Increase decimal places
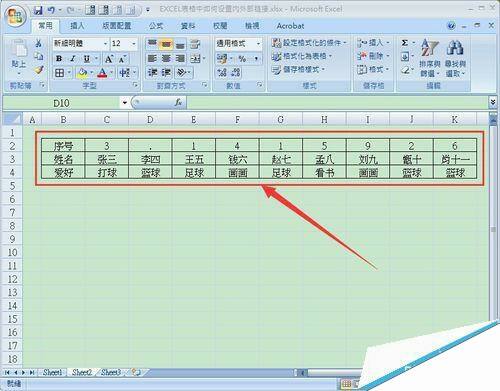Viewport: 500px width, 391px height. tap(222, 72)
